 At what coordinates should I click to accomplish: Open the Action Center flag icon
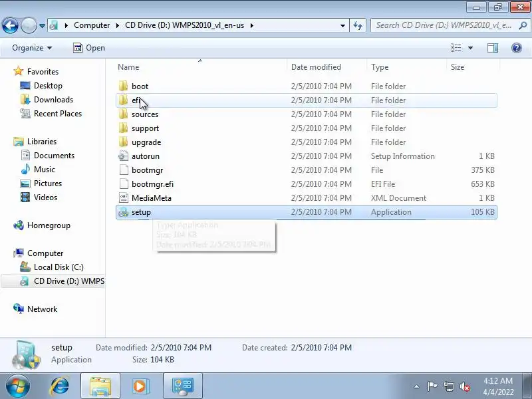[x=432, y=386]
